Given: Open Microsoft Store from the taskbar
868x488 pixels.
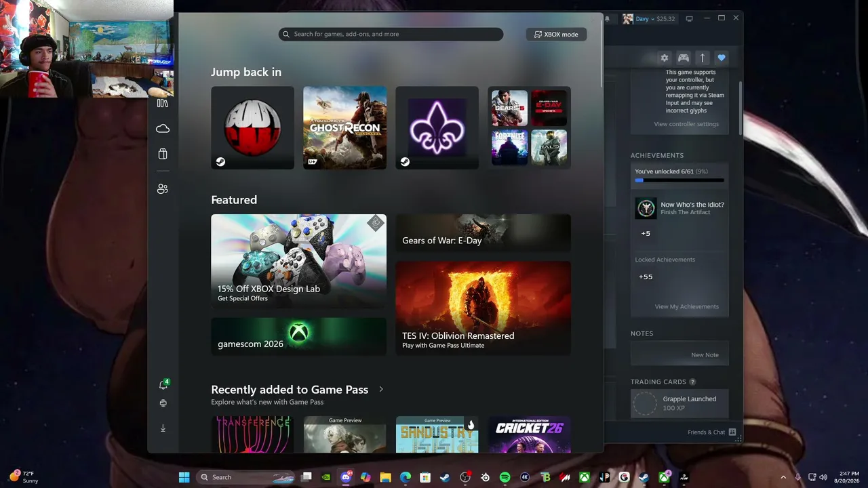Looking at the screenshot, I should click(425, 477).
